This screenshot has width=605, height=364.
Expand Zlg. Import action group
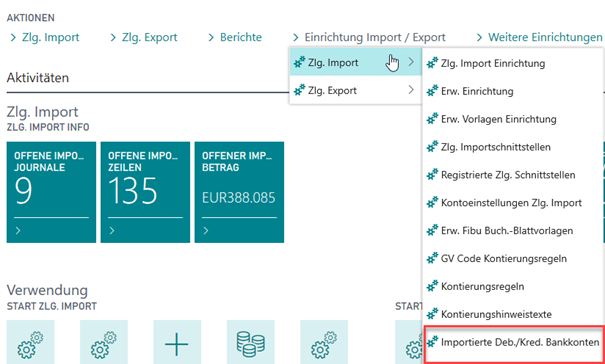[x=45, y=37]
